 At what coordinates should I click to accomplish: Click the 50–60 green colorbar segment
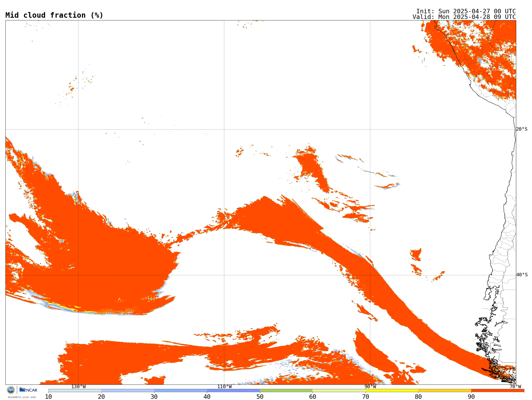point(286,391)
